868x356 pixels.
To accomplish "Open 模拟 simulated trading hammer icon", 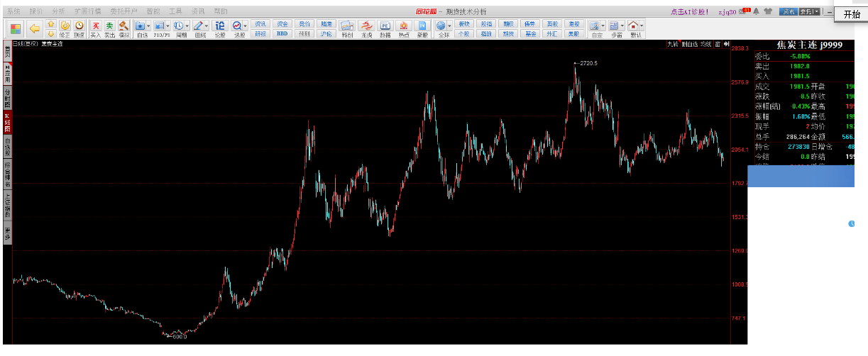I will (x=123, y=28).
